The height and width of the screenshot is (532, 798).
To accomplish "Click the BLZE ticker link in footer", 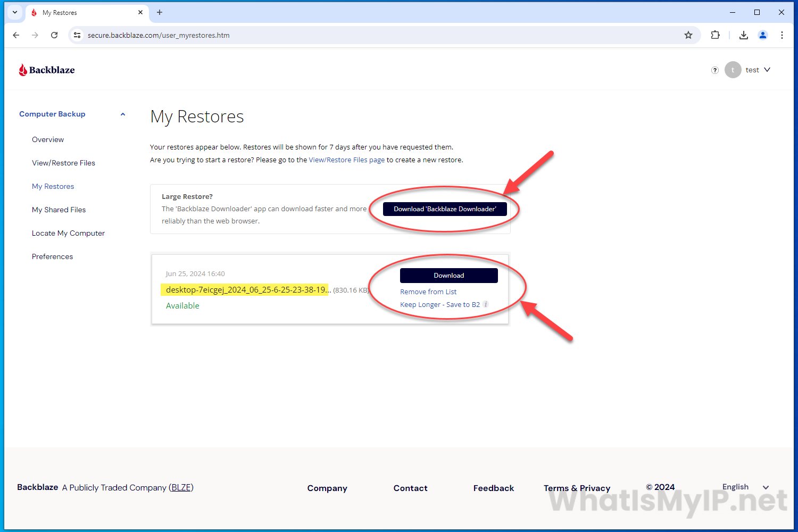I will [x=181, y=487].
